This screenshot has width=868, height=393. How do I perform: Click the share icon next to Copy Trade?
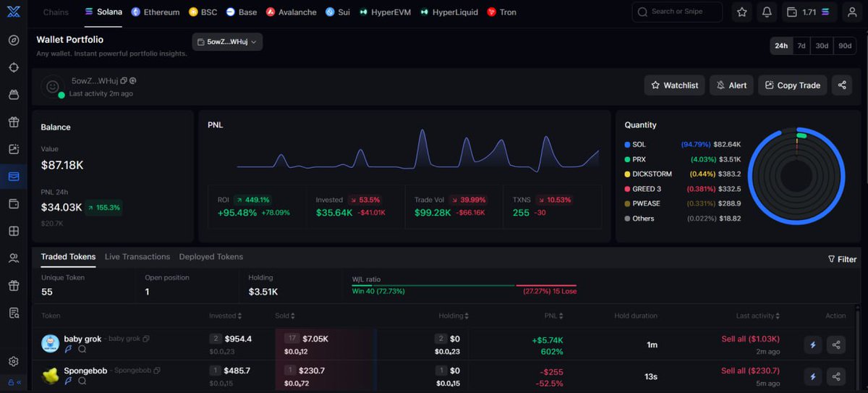[x=842, y=85]
